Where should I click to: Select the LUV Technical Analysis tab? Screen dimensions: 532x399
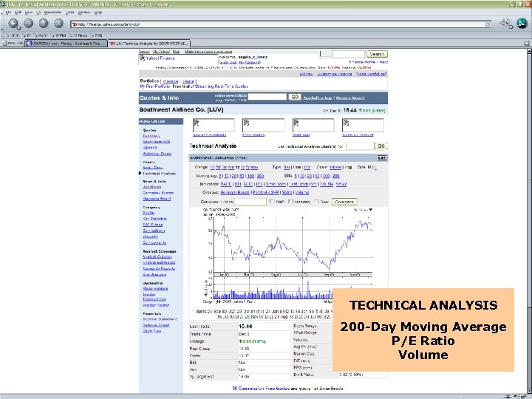[149, 44]
